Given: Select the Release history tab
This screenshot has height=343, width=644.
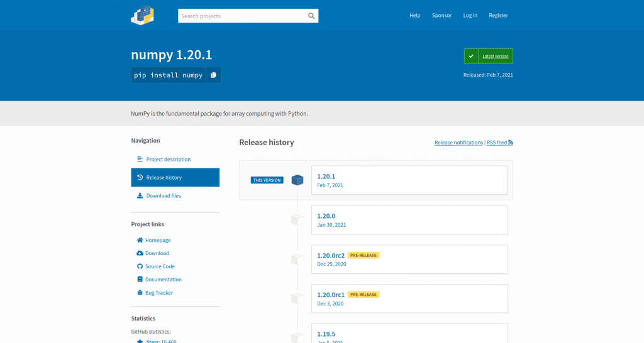Looking at the screenshot, I should tap(164, 178).
